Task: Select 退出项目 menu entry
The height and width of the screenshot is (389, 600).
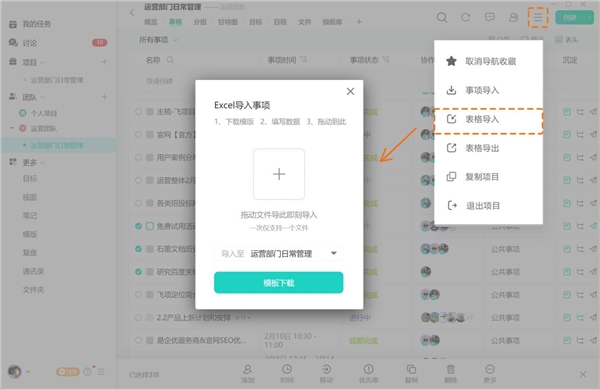Action: (x=488, y=206)
